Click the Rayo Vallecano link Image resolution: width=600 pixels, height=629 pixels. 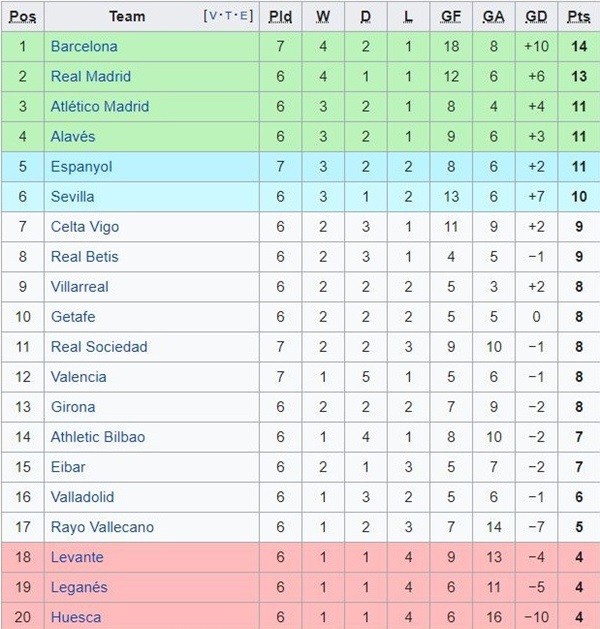pyautogui.click(x=102, y=526)
